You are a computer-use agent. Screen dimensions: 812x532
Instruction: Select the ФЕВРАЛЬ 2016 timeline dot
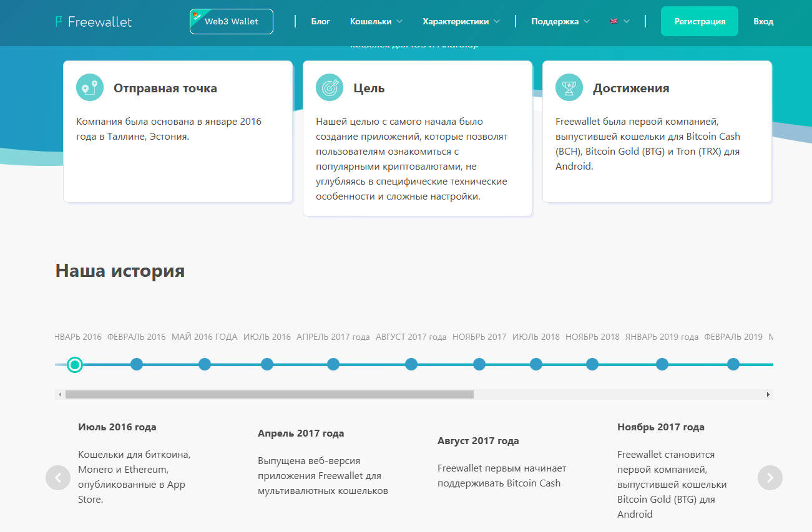(137, 364)
